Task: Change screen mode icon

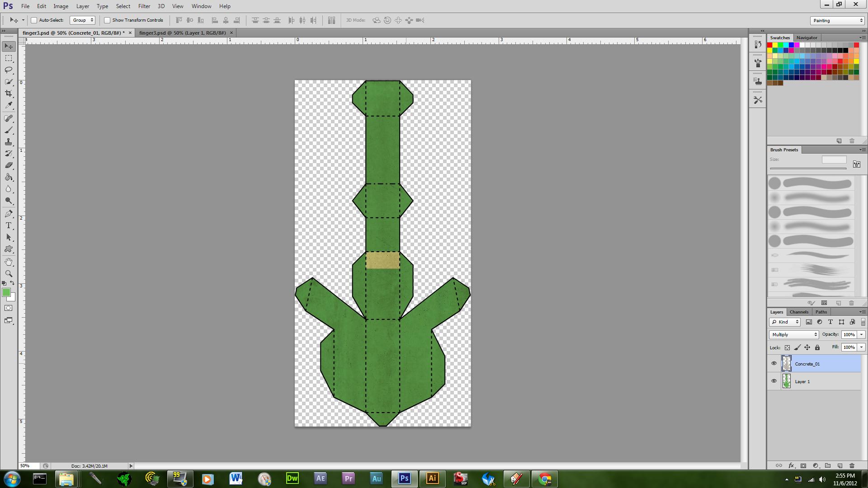Action: (9, 320)
